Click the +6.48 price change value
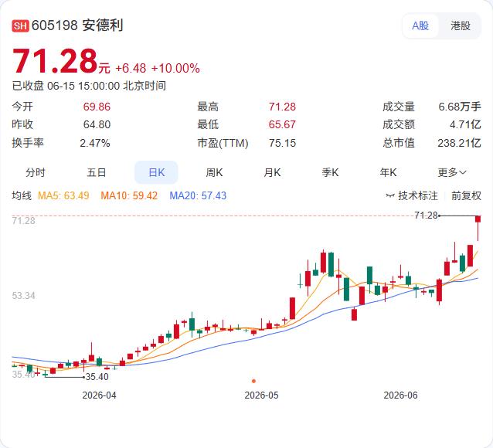 pos(131,68)
